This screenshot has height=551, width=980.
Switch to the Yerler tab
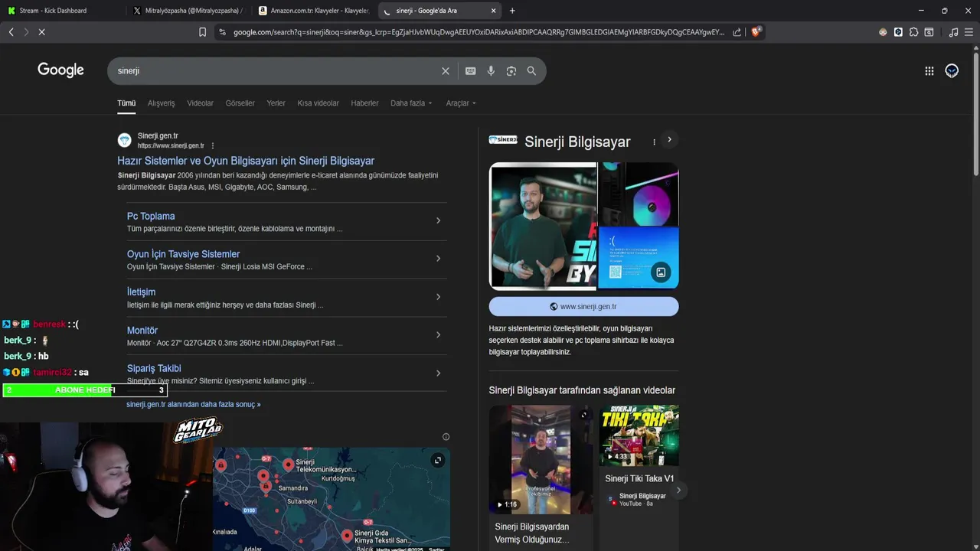click(276, 103)
